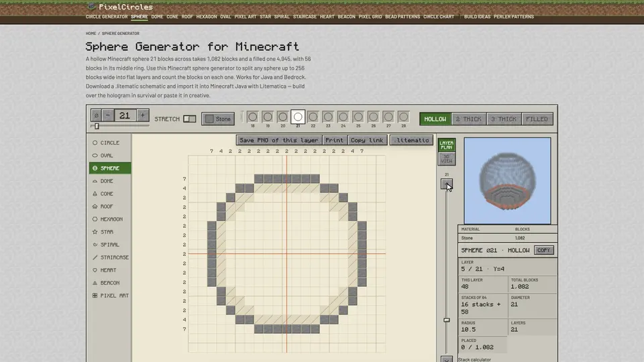Screen dimensions: 644x362
Task: Copy the sphere summary with COPY button
Action: click(x=543, y=250)
